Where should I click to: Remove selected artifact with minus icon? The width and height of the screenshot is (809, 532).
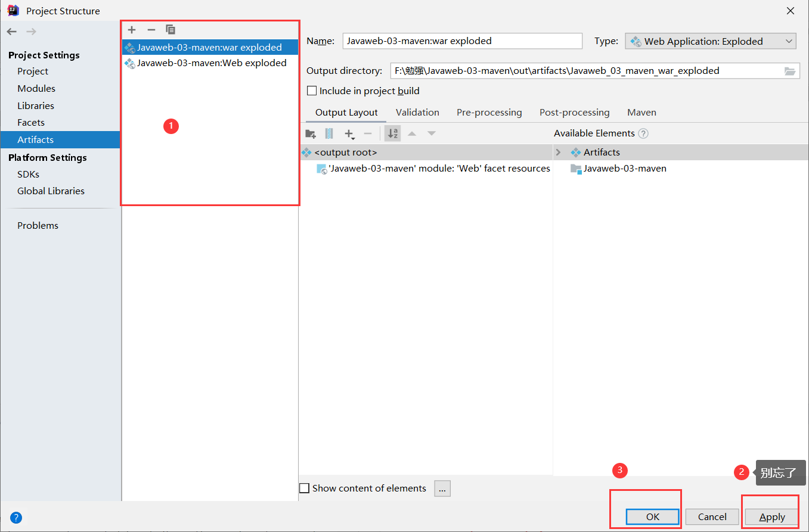(x=151, y=30)
